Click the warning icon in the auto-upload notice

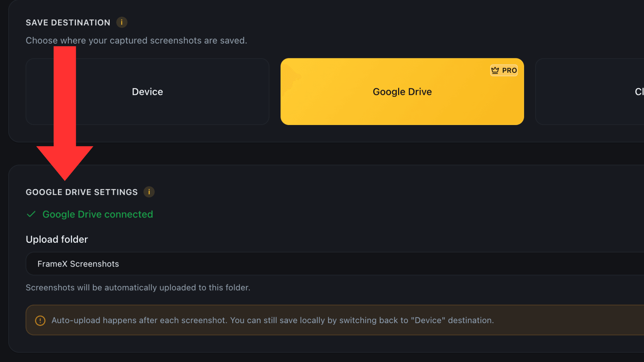click(40, 320)
